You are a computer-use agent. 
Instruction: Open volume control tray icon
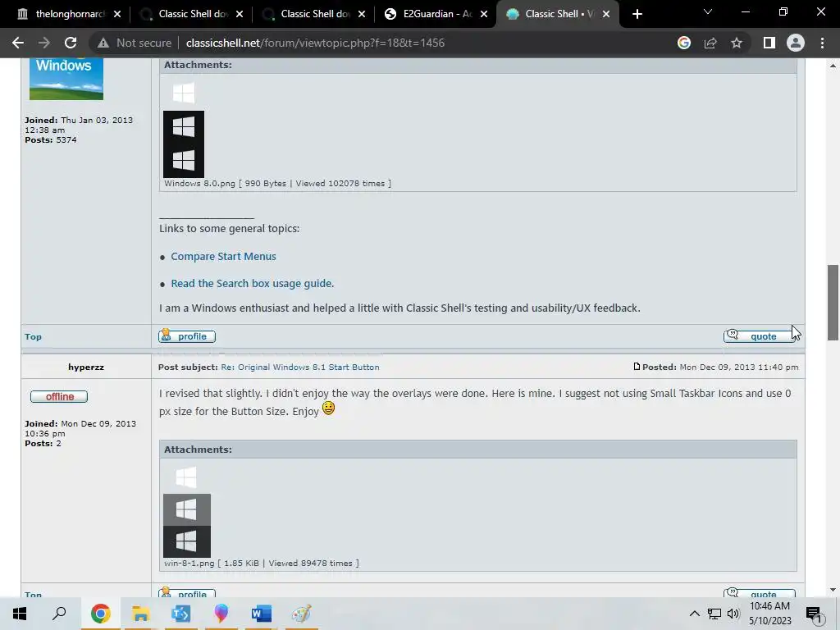(733, 614)
